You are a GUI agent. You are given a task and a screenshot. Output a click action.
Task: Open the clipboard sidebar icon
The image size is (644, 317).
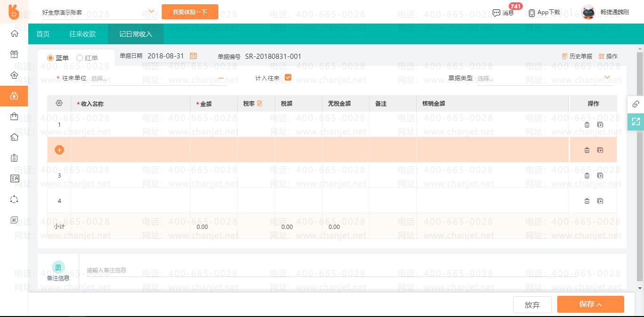pyautogui.click(x=14, y=158)
